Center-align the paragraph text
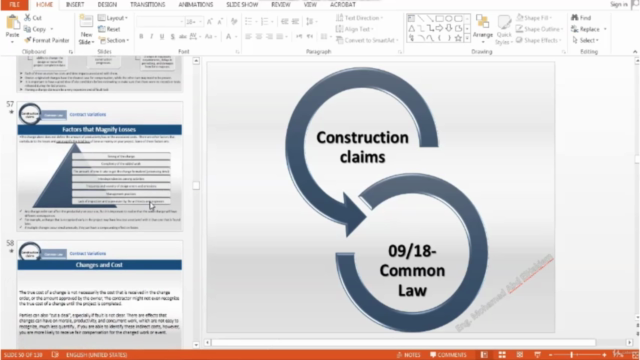Viewport: 640px width, 360px height. point(259,36)
